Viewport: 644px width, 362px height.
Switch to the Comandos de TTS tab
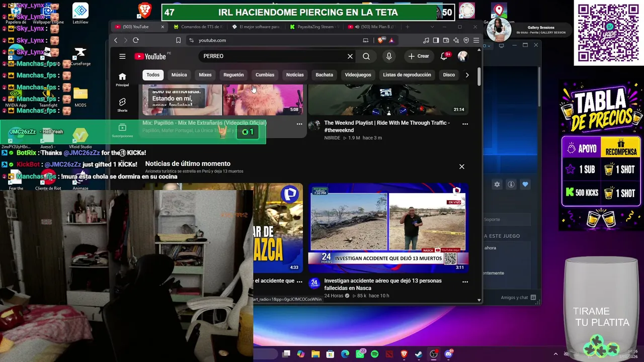click(199, 27)
